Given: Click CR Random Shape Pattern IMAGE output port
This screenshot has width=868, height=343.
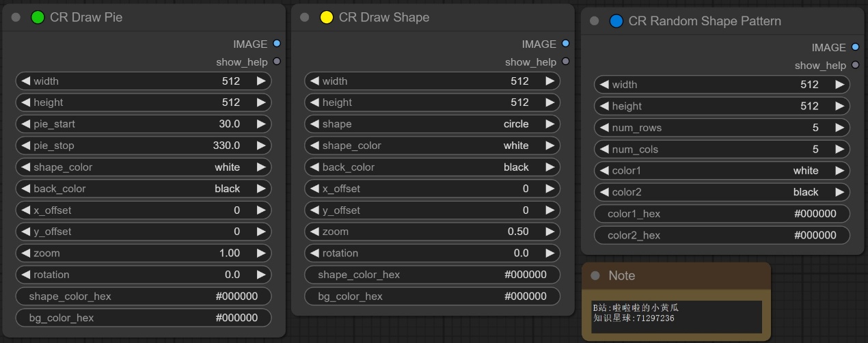Looking at the screenshot, I should click(x=854, y=47).
